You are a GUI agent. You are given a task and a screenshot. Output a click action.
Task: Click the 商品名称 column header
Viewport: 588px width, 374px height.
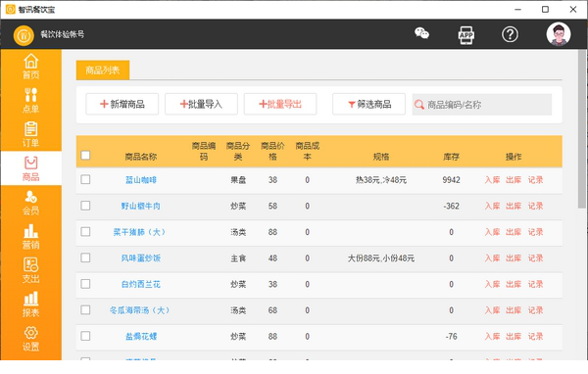coord(140,157)
